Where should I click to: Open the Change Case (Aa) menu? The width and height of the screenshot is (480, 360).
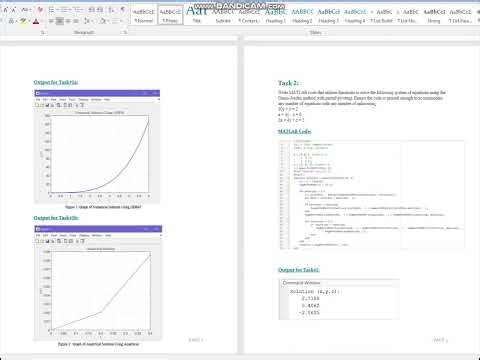tap(26, 10)
